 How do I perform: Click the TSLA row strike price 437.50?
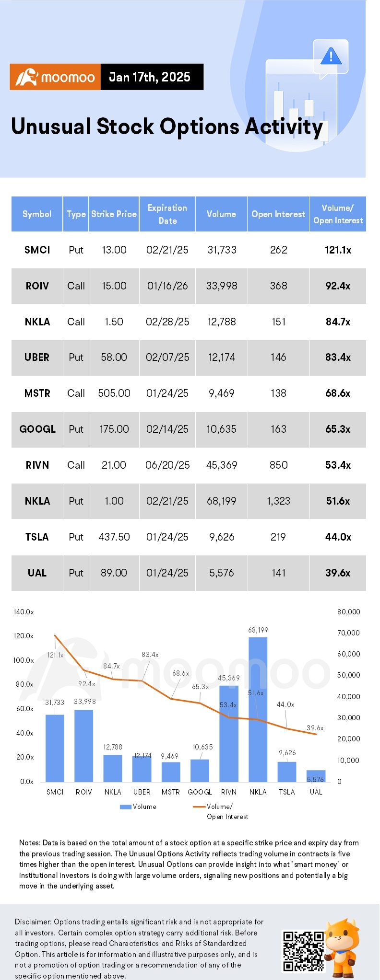tap(114, 537)
